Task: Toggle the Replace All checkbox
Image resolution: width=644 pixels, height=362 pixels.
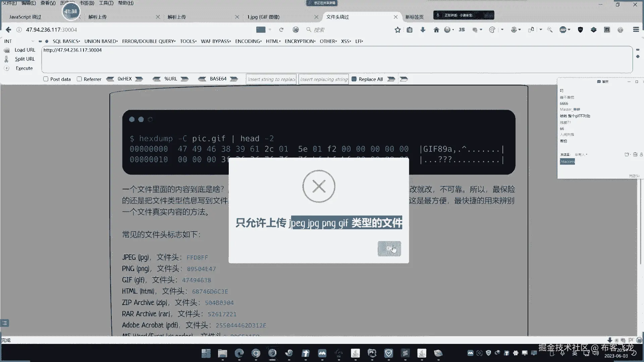Action: click(x=354, y=79)
